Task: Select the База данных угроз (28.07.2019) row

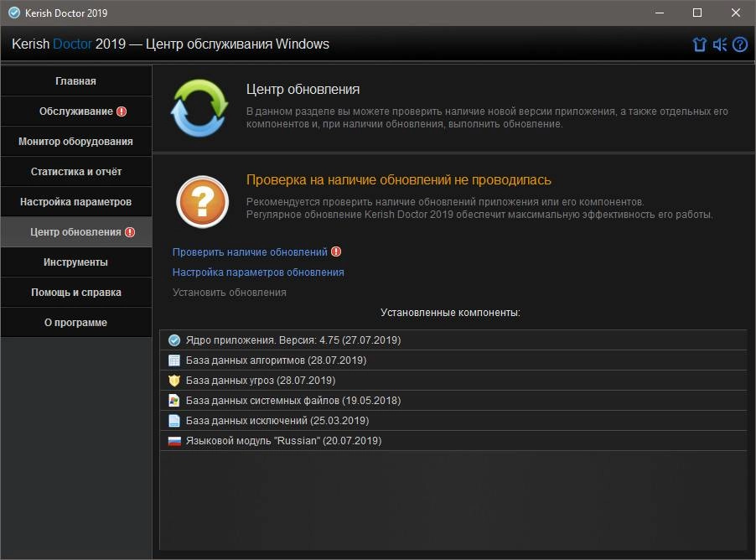Action: (x=453, y=381)
